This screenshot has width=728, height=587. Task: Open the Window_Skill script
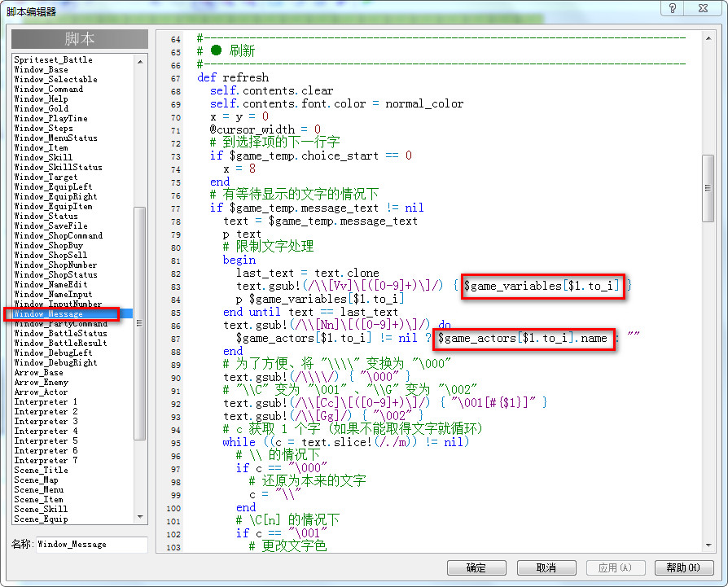(x=44, y=157)
